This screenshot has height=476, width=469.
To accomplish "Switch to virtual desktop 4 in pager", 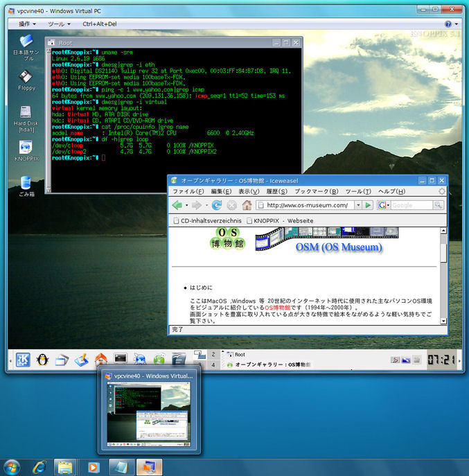I will 213,365.
